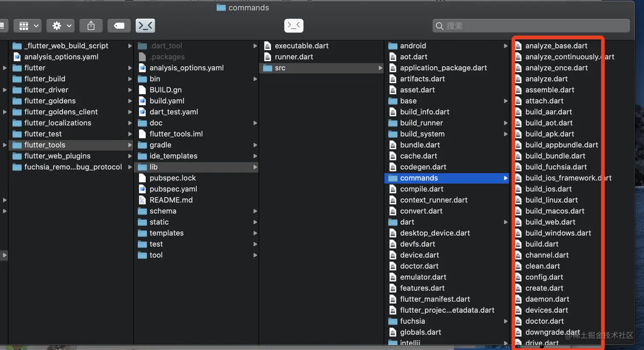The height and width of the screenshot is (350, 644).
Task: Click the highlighted terminal toolbar icon
Action: pos(145,26)
